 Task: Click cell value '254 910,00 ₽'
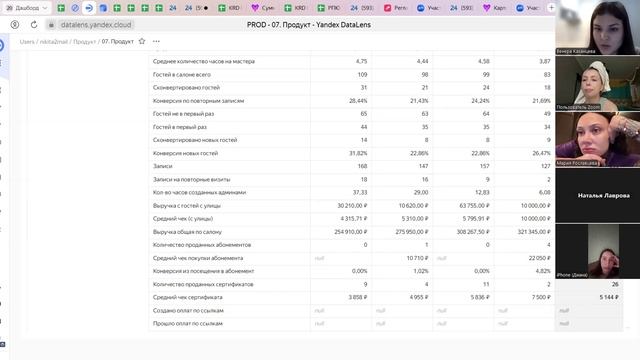[351, 232]
